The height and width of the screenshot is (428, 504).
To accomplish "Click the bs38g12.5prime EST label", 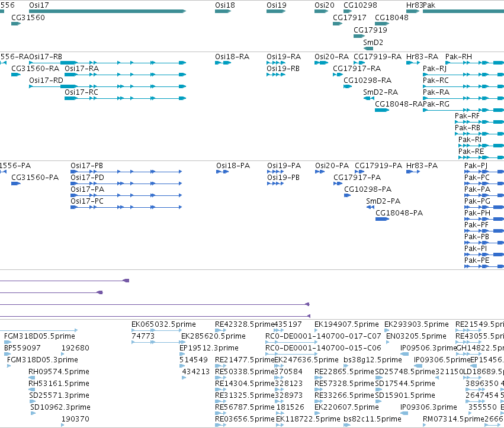I will (373, 360).
